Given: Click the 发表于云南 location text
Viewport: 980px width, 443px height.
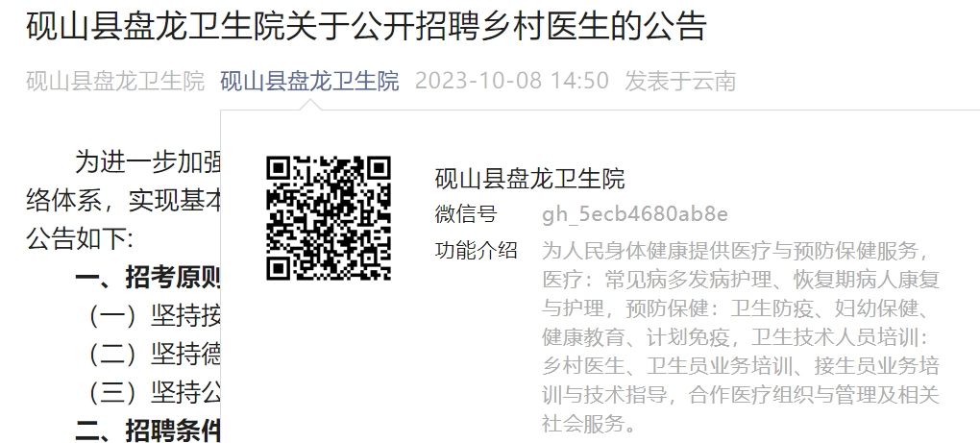Looking at the screenshot, I should tap(680, 82).
